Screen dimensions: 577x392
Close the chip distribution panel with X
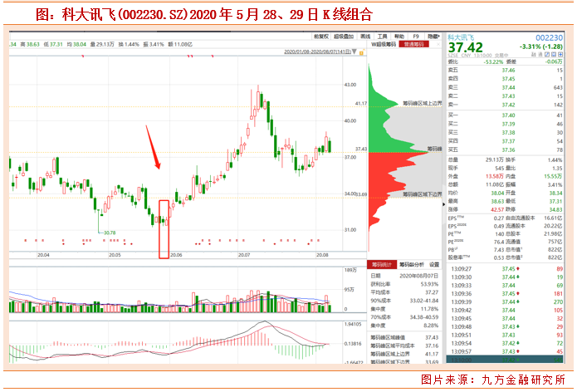(438, 44)
